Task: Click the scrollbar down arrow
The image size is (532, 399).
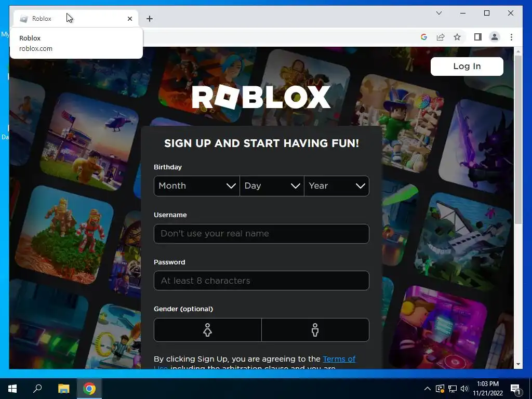Action: (518, 364)
